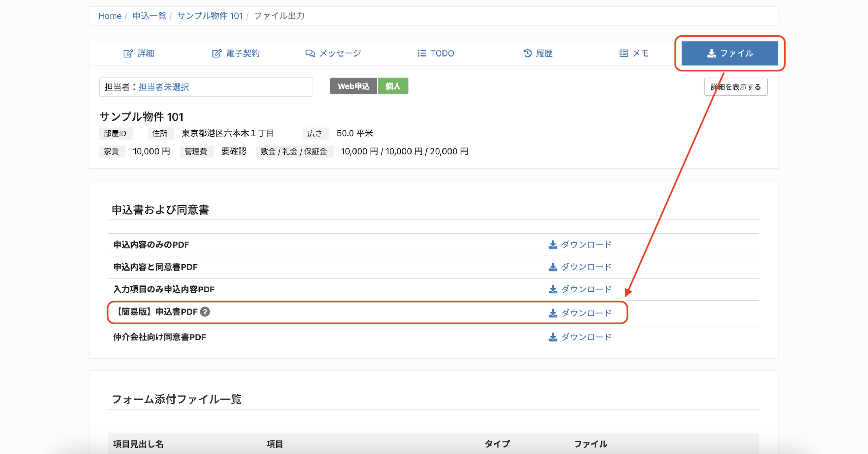This screenshot has height=454, width=868.
Task: Select the TODO tab
Action: (435, 53)
